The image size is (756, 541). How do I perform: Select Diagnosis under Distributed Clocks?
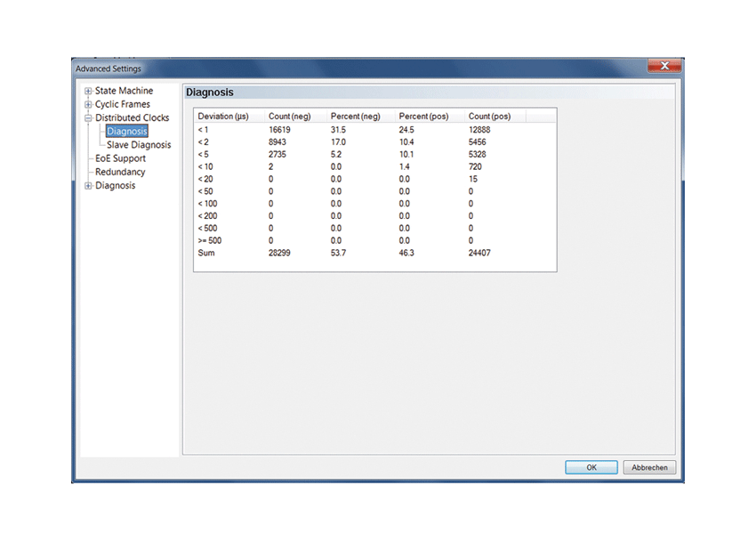(x=127, y=131)
